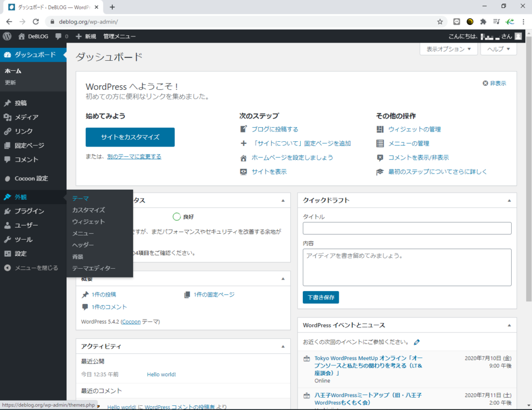Collapse the 概要 panel
Image resolution: width=532 pixels, height=410 pixels.
(x=283, y=279)
